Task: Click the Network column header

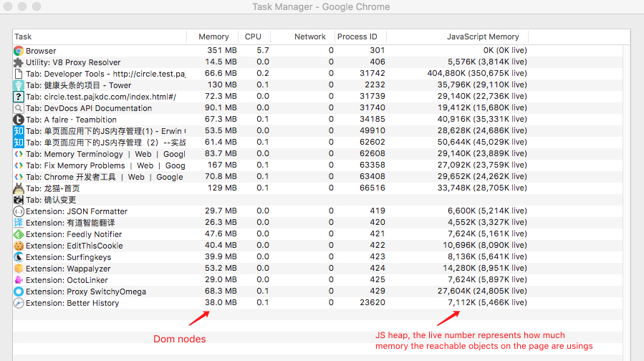Action: [x=309, y=37]
